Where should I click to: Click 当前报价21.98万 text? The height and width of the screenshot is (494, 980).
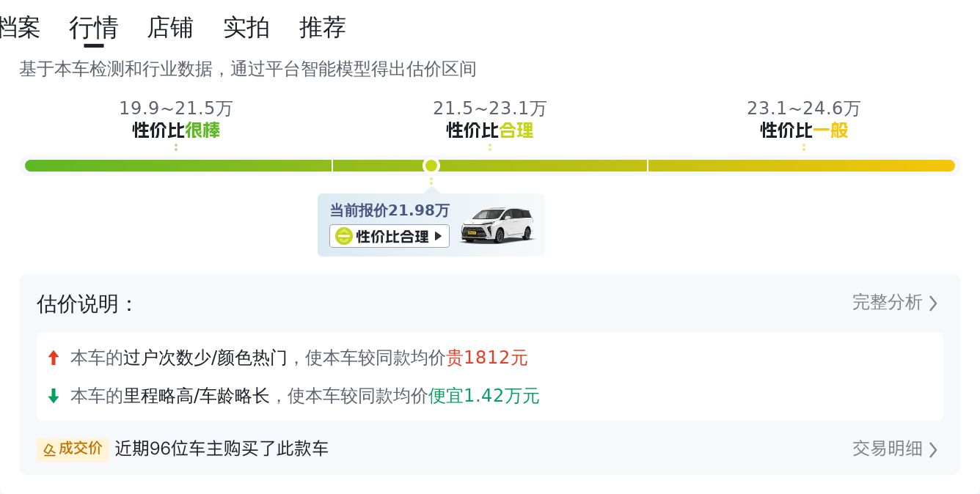(390, 210)
